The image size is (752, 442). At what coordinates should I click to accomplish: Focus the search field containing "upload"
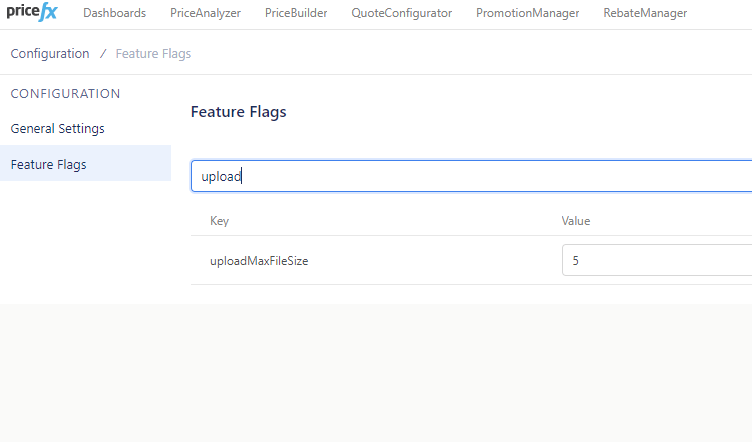[470, 176]
